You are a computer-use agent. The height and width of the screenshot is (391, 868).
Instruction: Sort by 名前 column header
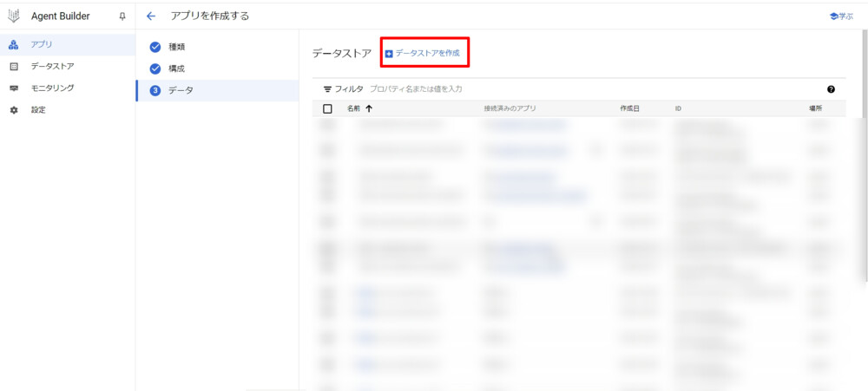(x=354, y=109)
